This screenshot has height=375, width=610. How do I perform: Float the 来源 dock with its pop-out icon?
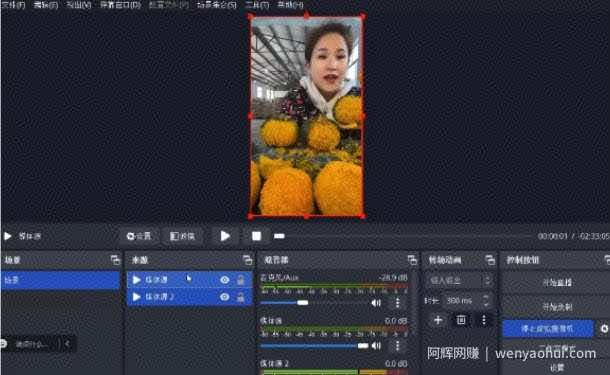[248, 260]
